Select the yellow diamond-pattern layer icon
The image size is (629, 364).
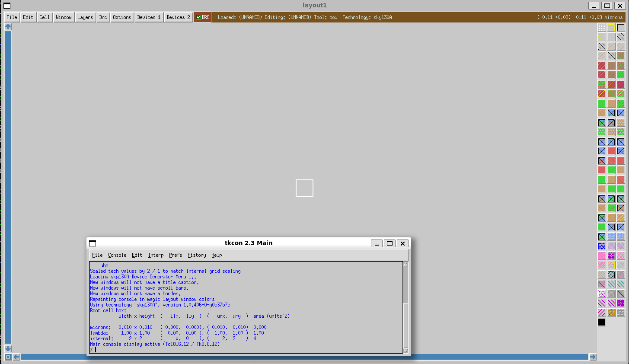click(611, 265)
